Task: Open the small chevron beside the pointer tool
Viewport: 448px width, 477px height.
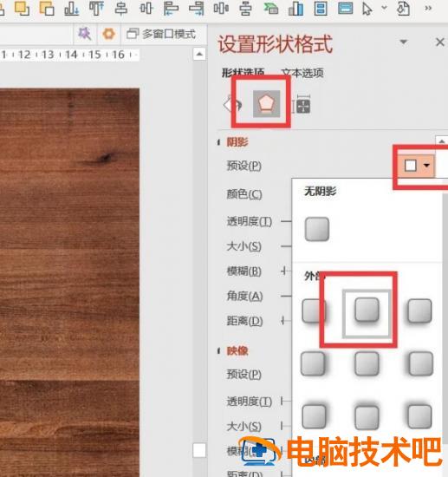Action: pyautogui.click(x=385, y=7)
